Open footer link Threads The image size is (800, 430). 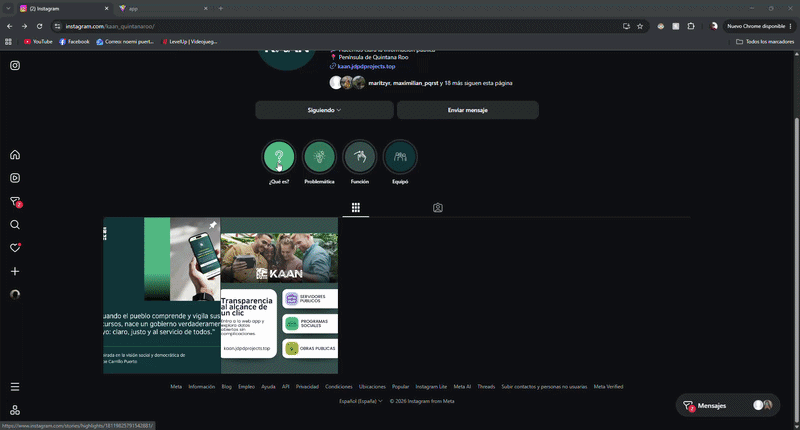[486, 387]
